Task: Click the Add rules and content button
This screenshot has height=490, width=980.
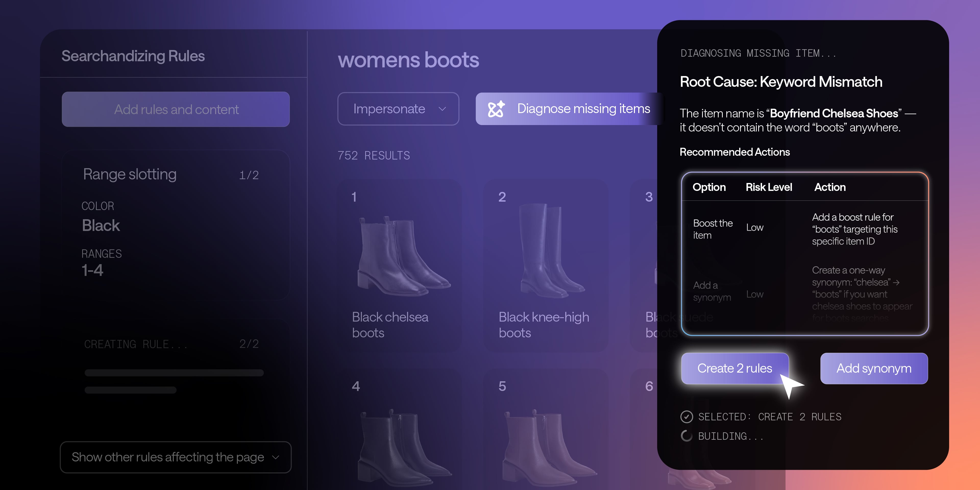Action: click(x=175, y=109)
